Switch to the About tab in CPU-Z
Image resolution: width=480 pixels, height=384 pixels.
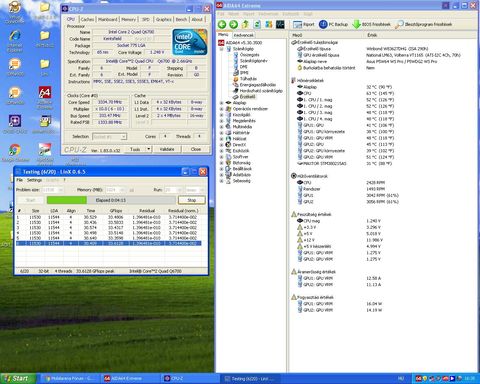pyautogui.click(x=197, y=20)
